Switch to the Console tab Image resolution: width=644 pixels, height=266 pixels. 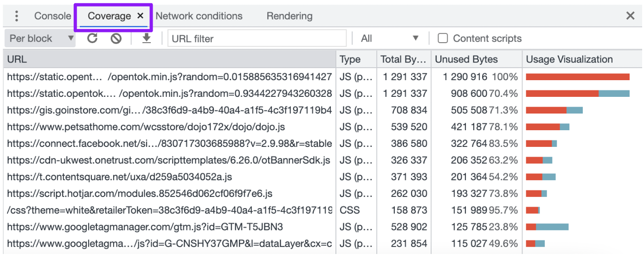pos(52,16)
